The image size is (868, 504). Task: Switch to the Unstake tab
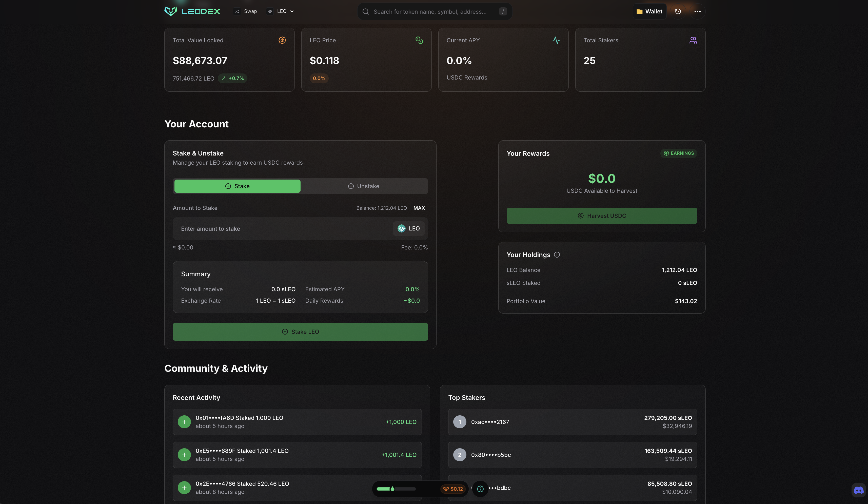click(x=363, y=186)
